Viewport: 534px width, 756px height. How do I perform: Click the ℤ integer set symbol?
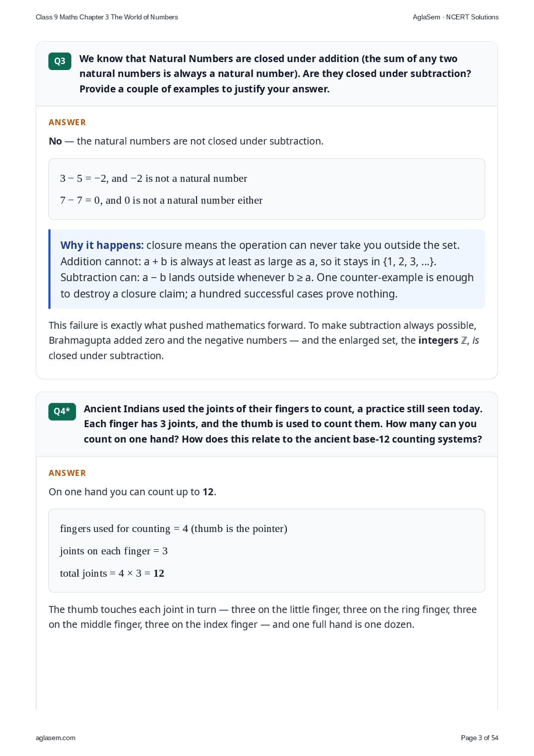[x=464, y=341]
